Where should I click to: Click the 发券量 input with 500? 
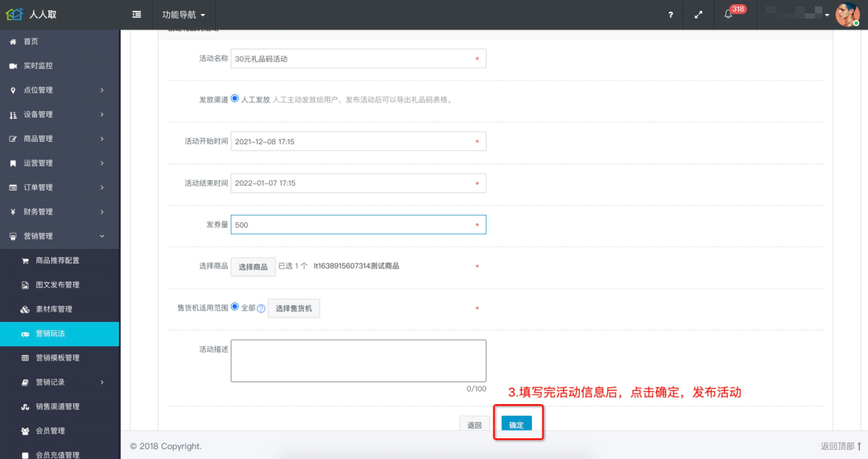(x=358, y=225)
